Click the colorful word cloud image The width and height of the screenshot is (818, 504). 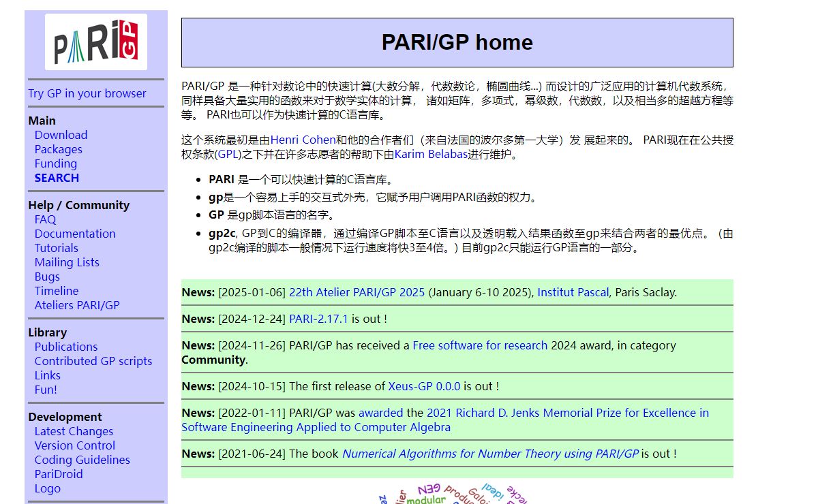pyautogui.click(x=453, y=494)
